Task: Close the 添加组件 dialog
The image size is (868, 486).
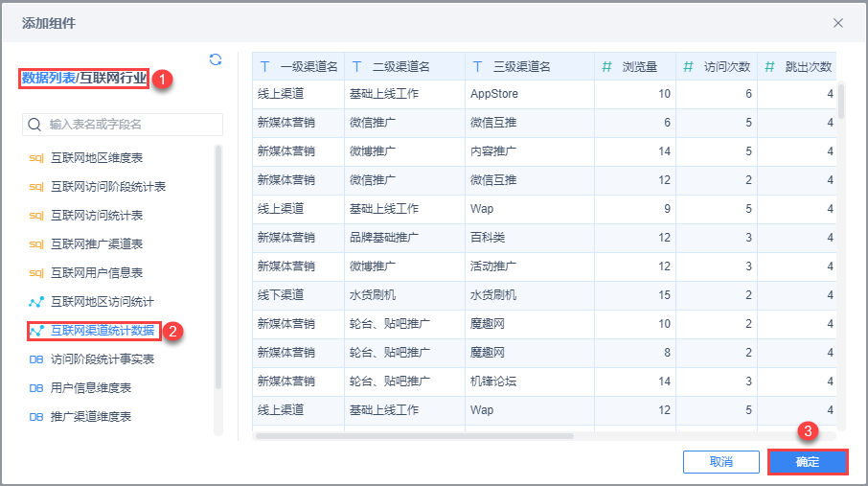Action: tap(838, 23)
